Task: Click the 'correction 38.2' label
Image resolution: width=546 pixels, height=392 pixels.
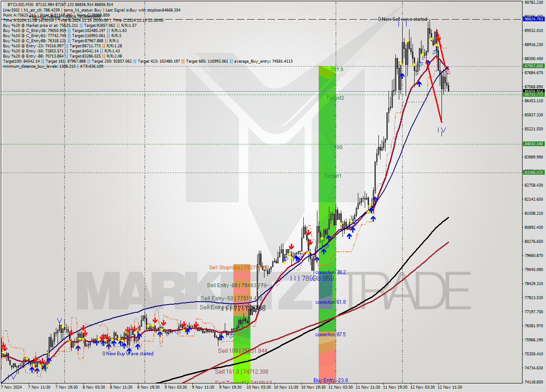Action: [x=331, y=272]
